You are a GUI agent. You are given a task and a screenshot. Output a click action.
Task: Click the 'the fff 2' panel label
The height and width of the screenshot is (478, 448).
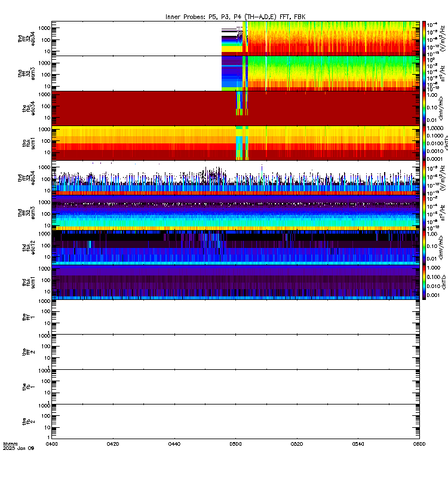click(x=29, y=352)
